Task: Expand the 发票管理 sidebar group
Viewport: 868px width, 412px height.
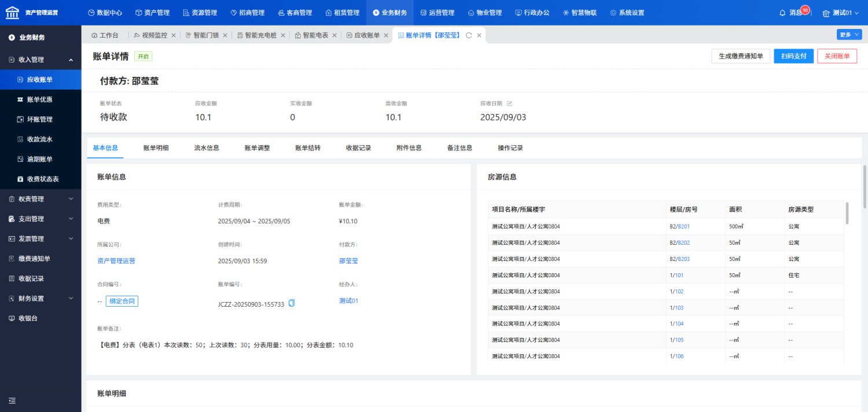Action: coord(41,238)
